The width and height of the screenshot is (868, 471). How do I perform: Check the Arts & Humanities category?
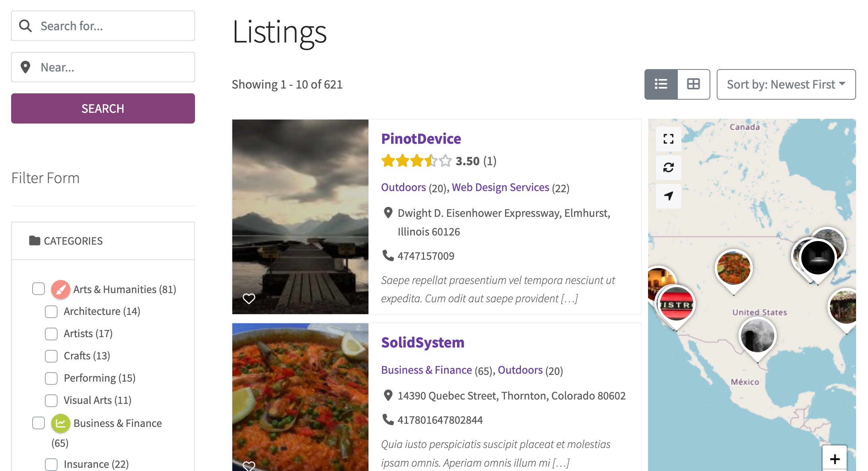coord(39,289)
